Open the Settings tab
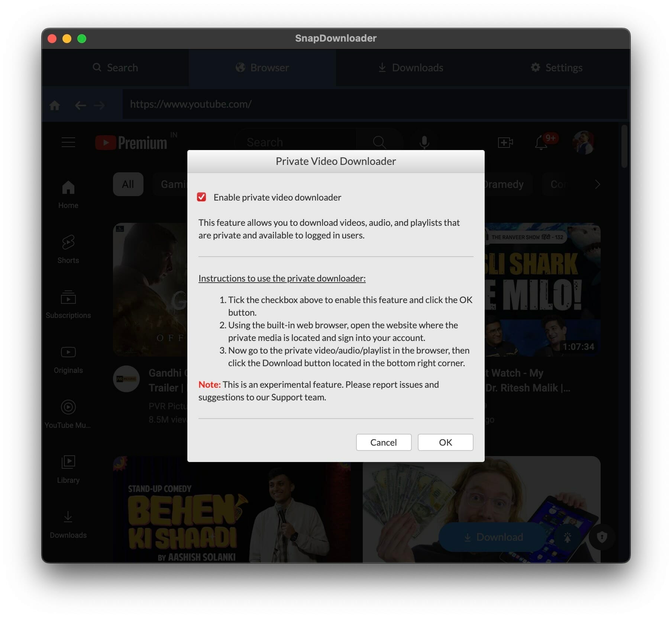672x618 pixels. 556,68
